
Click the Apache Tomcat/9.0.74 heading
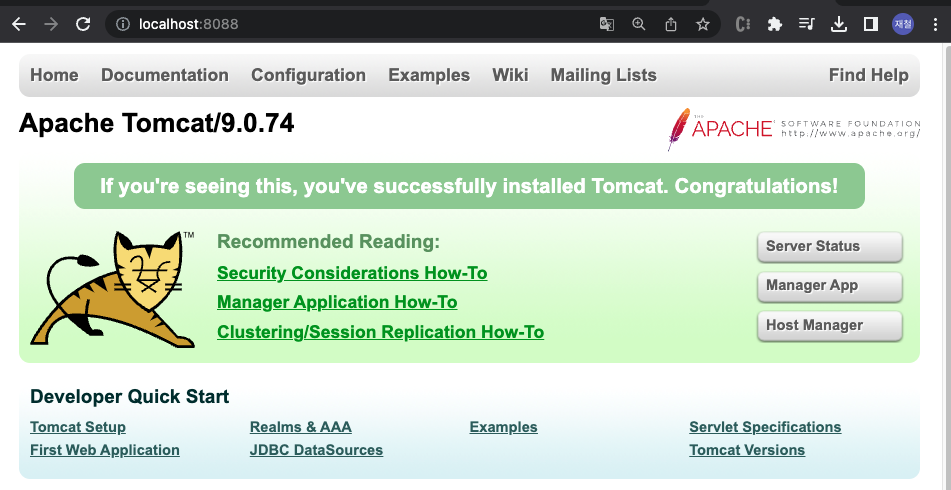(x=156, y=124)
